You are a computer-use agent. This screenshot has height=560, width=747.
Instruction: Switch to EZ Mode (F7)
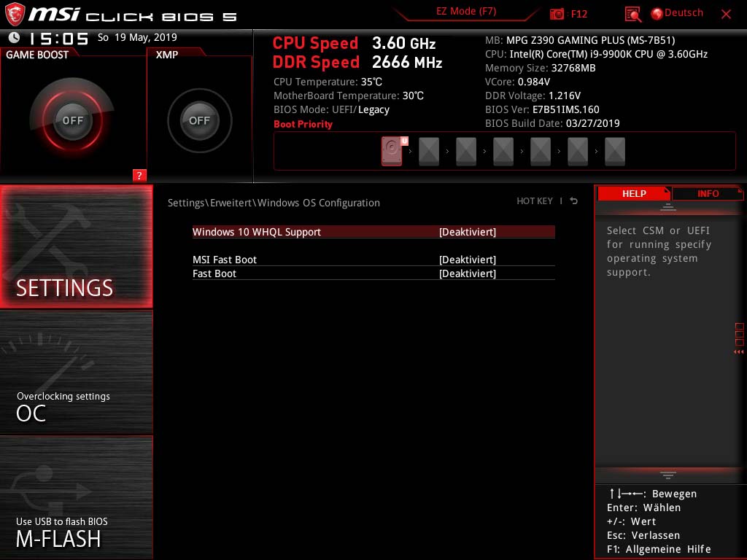click(466, 12)
